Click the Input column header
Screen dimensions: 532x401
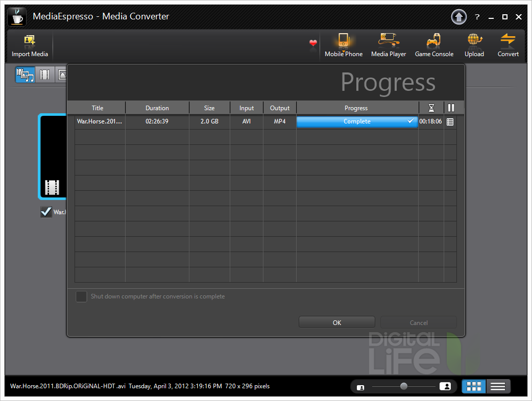pos(246,108)
